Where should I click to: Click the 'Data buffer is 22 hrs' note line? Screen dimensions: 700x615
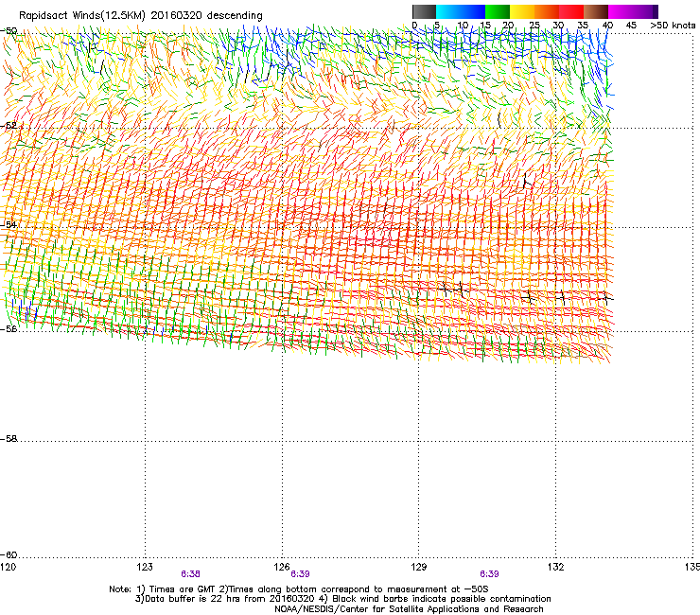[x=342, y=599]
